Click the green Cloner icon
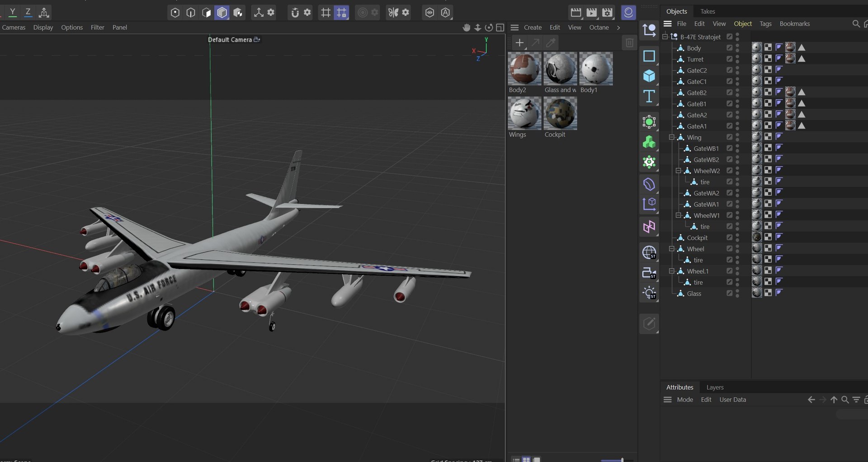Screen dimensions: 868x462 (x=649, y=142)
